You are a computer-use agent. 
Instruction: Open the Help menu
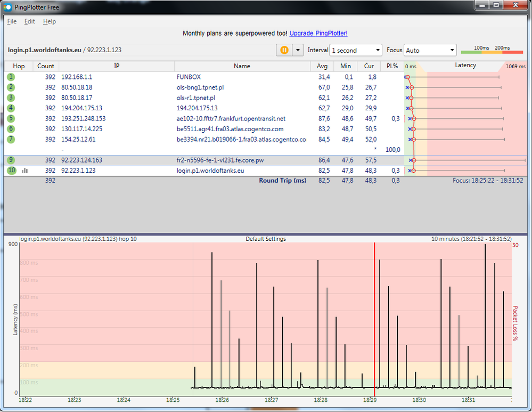[x=50, y=21]
